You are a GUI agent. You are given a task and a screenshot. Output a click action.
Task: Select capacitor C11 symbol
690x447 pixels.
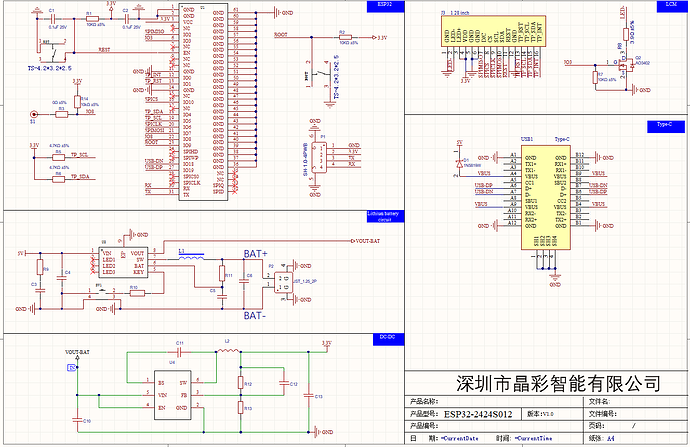(179, 352)
